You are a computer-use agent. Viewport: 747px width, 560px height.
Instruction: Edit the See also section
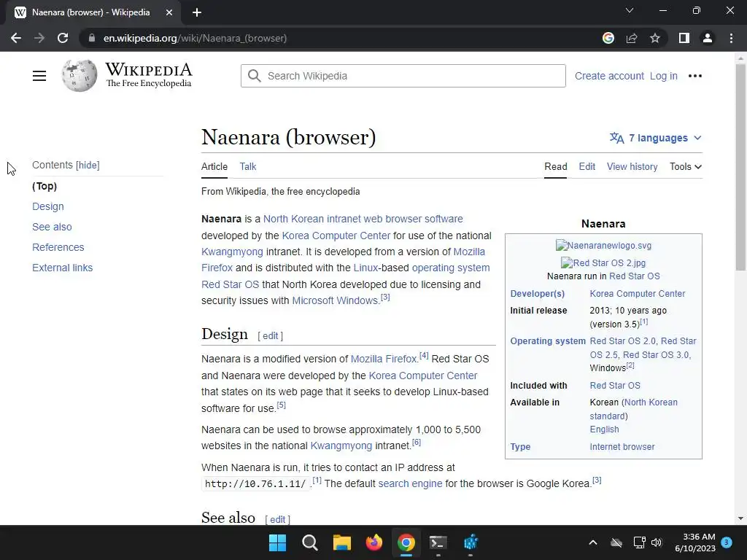click(x=278, y=519)
